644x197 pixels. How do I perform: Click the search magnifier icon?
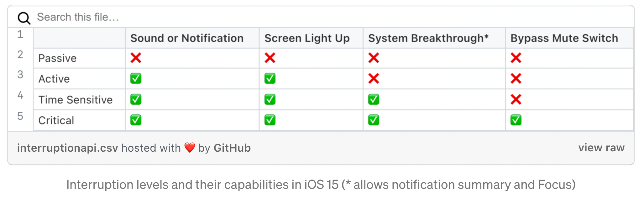click(24, 18)
